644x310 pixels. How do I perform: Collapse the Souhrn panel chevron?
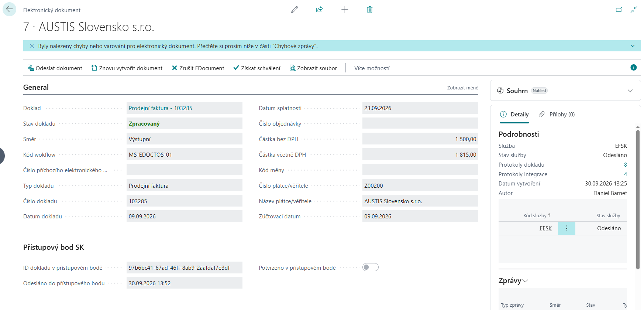coord(630,91)
